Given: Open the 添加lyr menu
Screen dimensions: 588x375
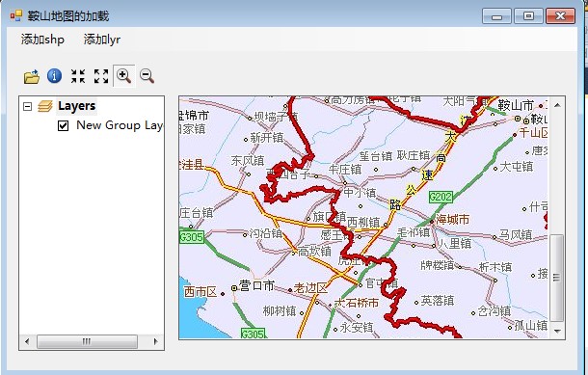Looking at the screenshot, I should coord(102,40).
